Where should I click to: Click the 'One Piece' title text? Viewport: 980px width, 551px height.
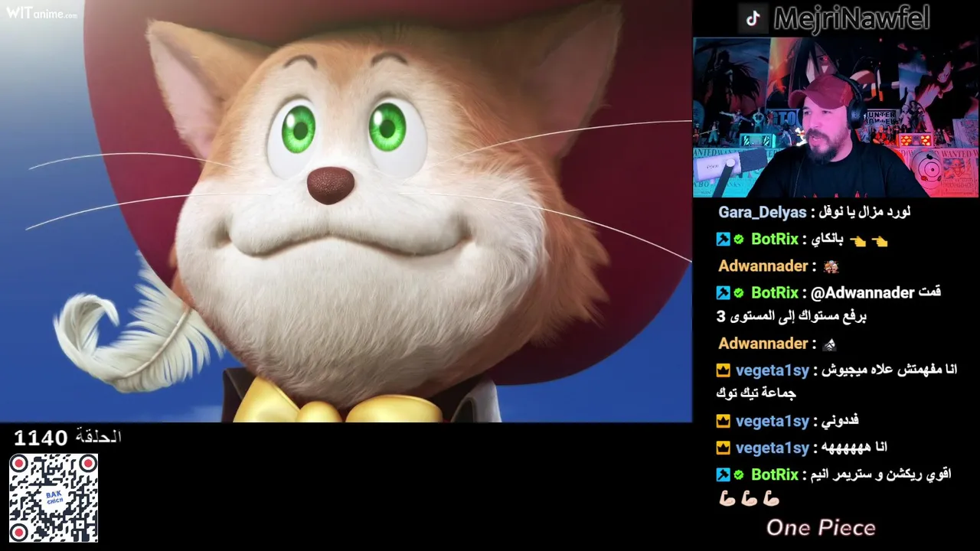[821, 527]
